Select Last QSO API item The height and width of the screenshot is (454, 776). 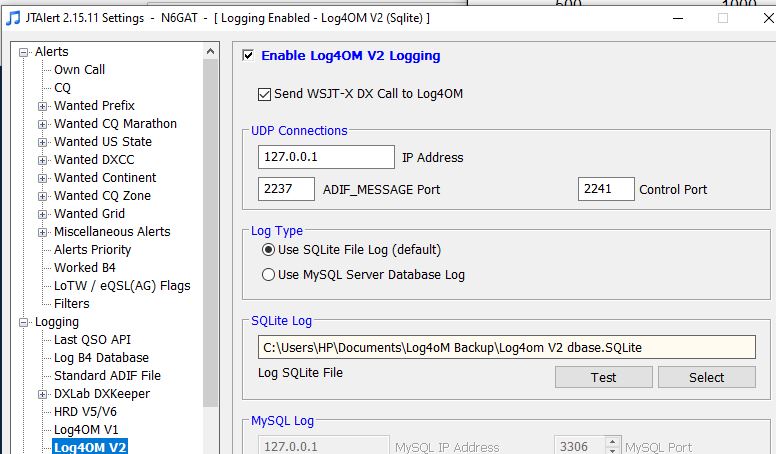click(x=93, y=340)
